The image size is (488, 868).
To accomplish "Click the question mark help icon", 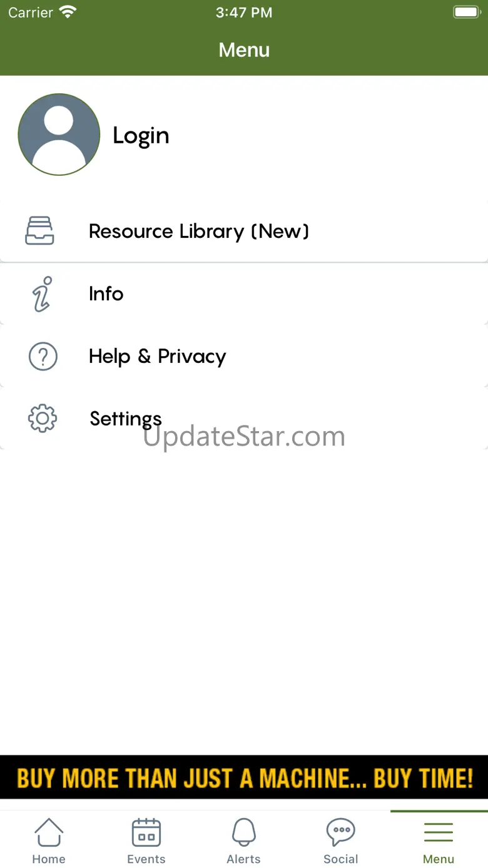I will point(43,356).
